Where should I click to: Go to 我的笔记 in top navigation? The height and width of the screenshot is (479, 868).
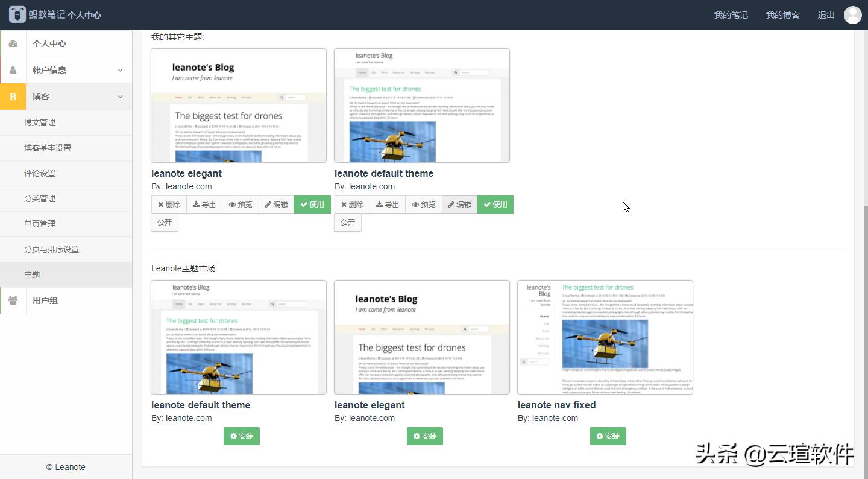pyautogui.click(x=731, y=15)
